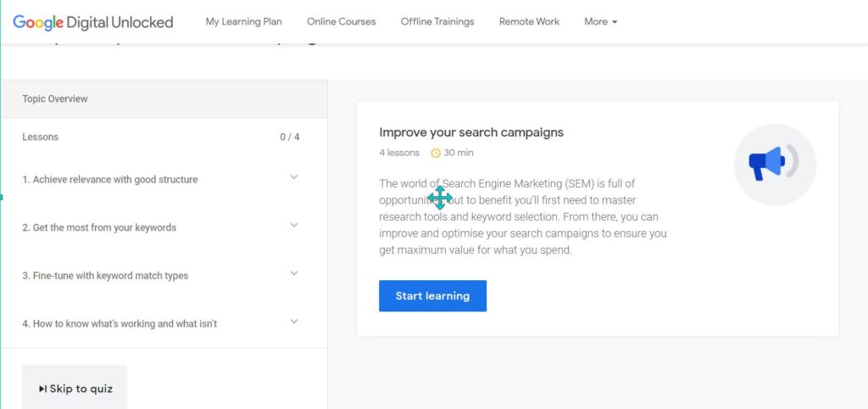Screen dimensions: 868x409
Task: Click the Google Digital Unlocked logo
Action: [93, 22]
